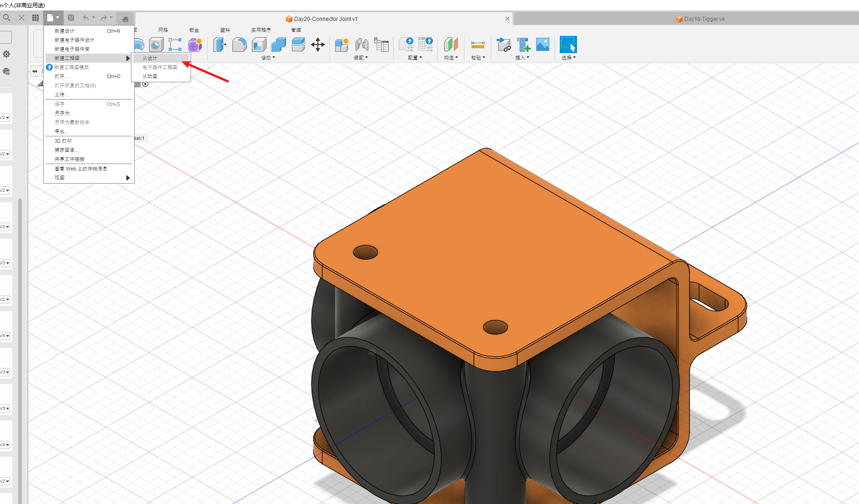Image resolution: width=859 pixels, height=504 pixels.
Task: Open the Joint tool icon
Action: pyautogui.click(x=362, y=45)
